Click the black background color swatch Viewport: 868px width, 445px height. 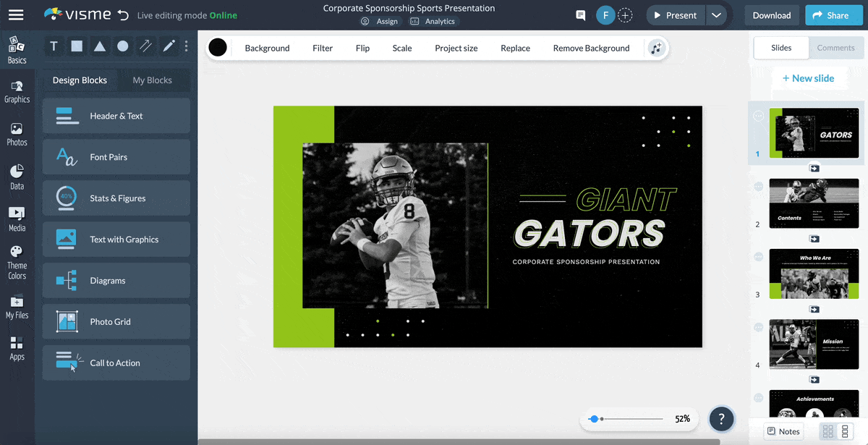point(218,48)
